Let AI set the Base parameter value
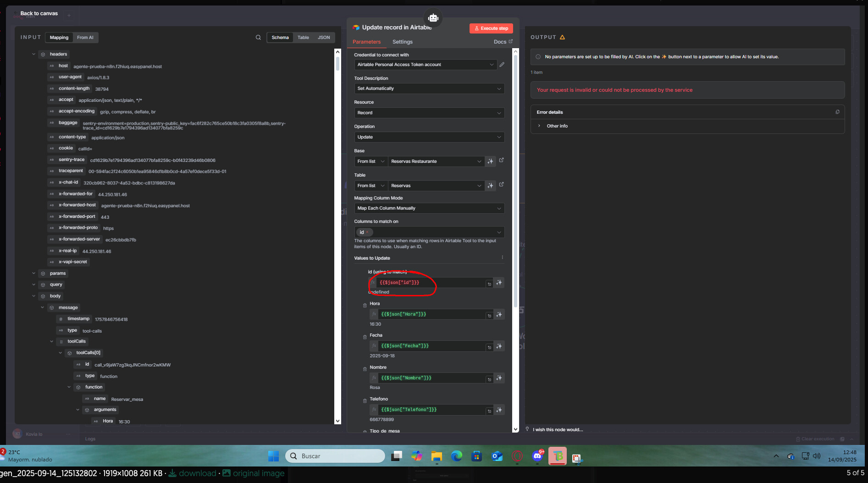868x483 pixels. click(x=490, y=161)
